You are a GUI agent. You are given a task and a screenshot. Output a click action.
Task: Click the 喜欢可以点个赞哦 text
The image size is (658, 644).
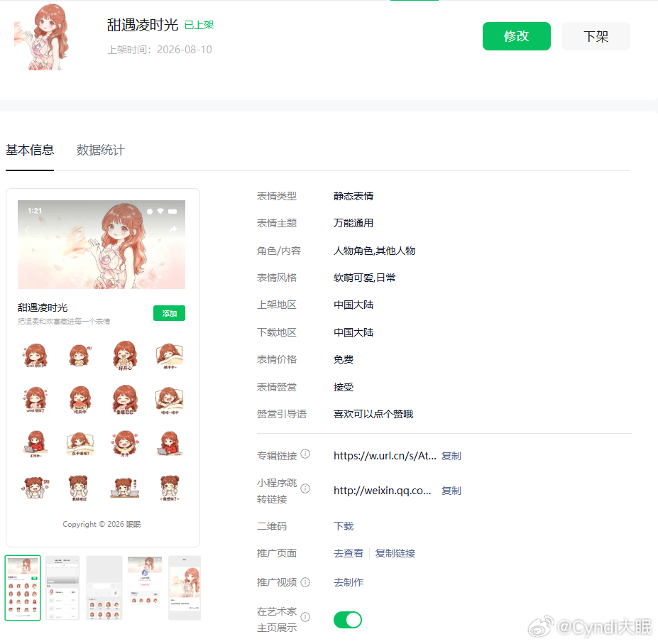click(373, 414)
